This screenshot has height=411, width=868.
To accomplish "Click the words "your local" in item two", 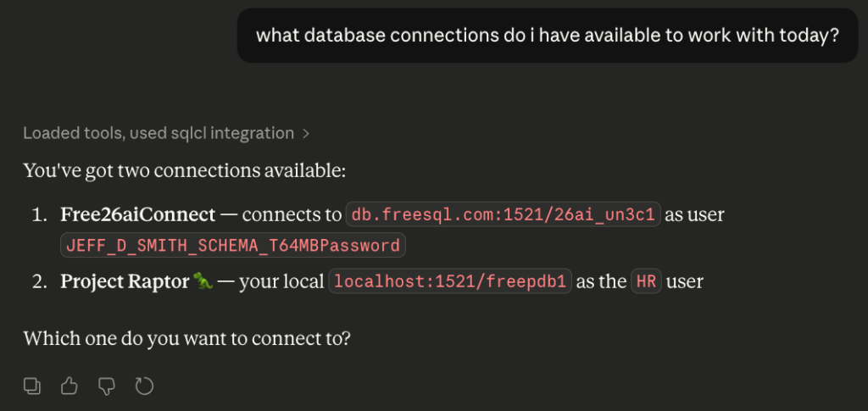I will [x=281, y=281].
